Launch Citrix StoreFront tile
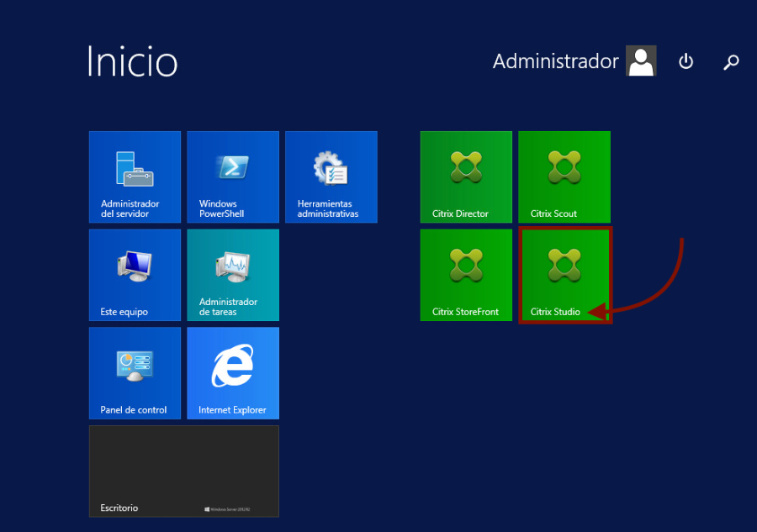Image resolution: width=757 pixels, height=532 pixels. tap(466, 275)
